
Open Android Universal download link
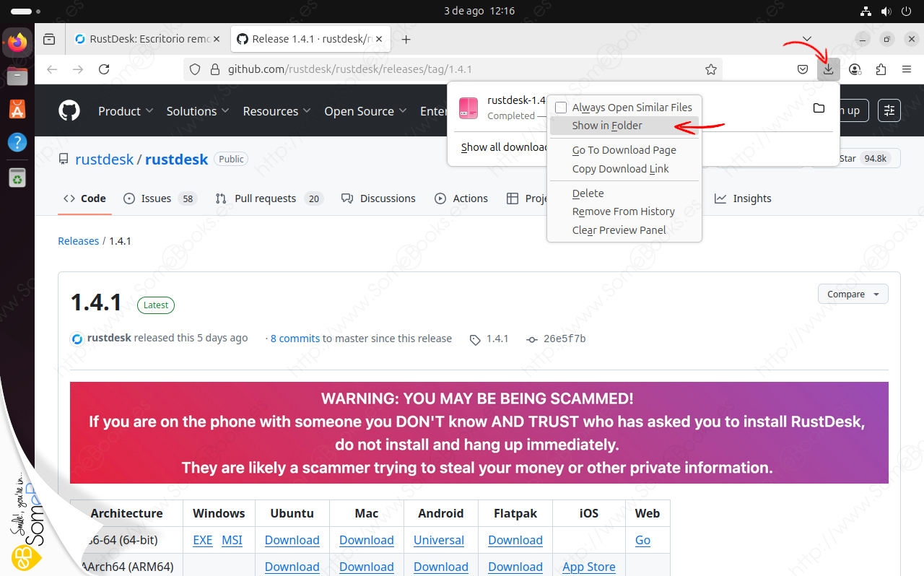[x=439, y=540]
